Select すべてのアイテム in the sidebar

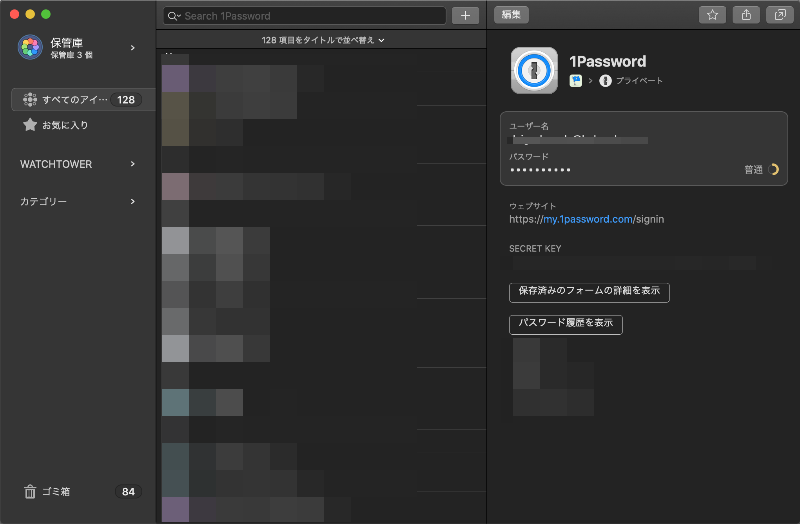point(82,99)
